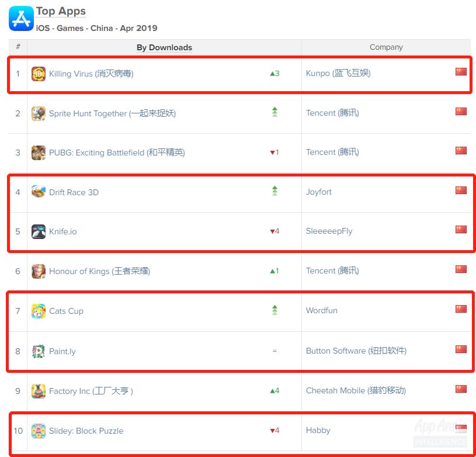Click new-entry arrow icon for Drift Race 3D
The image size is (476, 457).
tap(275, 191)
